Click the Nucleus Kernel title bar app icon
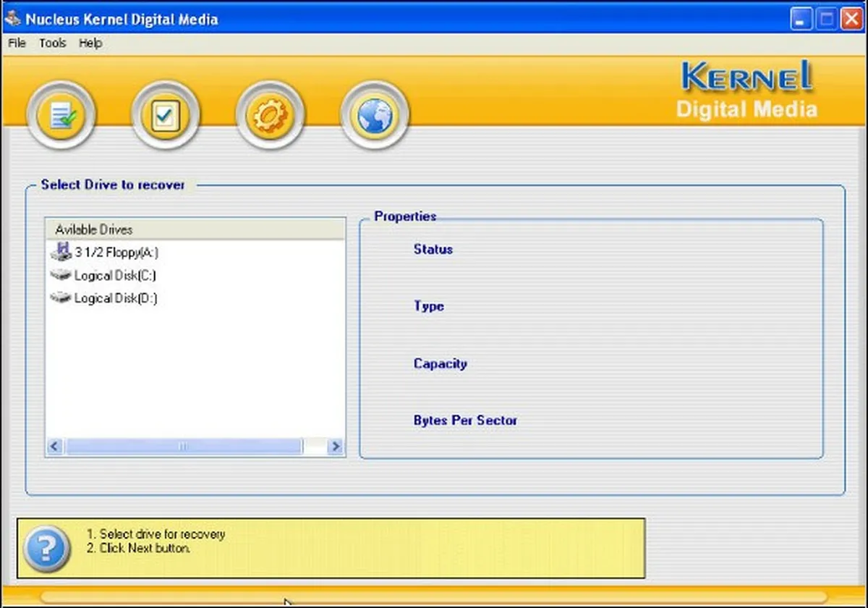 pos(12,19)
